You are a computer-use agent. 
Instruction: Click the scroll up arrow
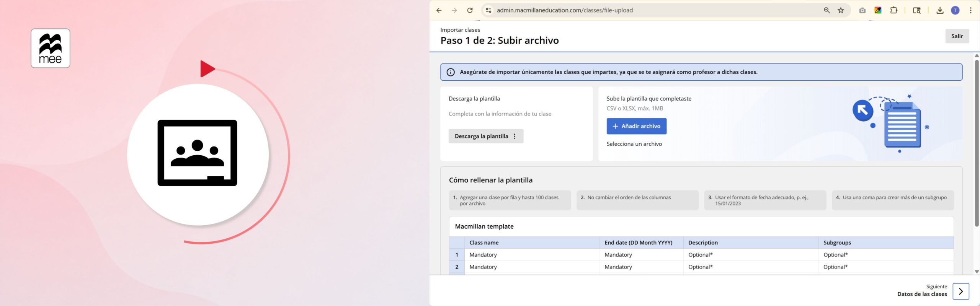[977, 56]
